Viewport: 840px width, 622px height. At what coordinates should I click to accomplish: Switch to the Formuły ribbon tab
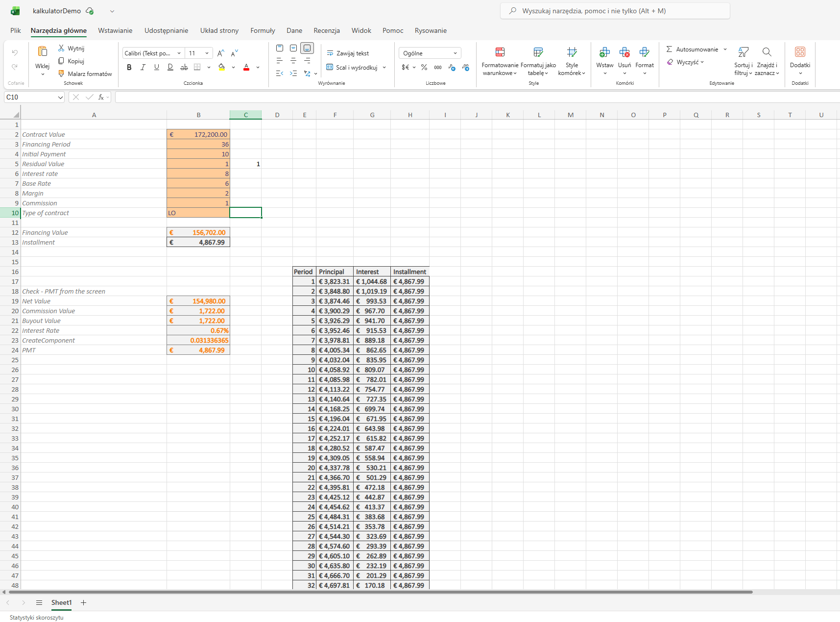(263, 30)
